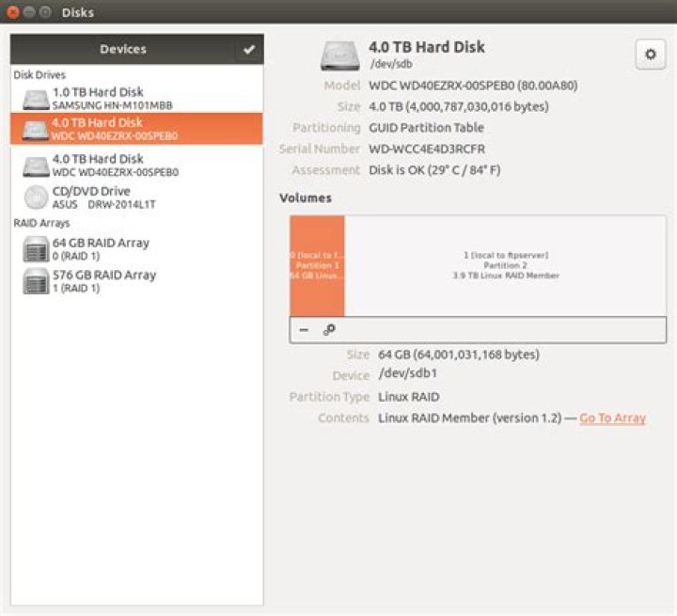Select the unhighlighted 4.0 TB Hard Disk entry
Viewport: 677px width, 616px height.
[x=137, y=165]
